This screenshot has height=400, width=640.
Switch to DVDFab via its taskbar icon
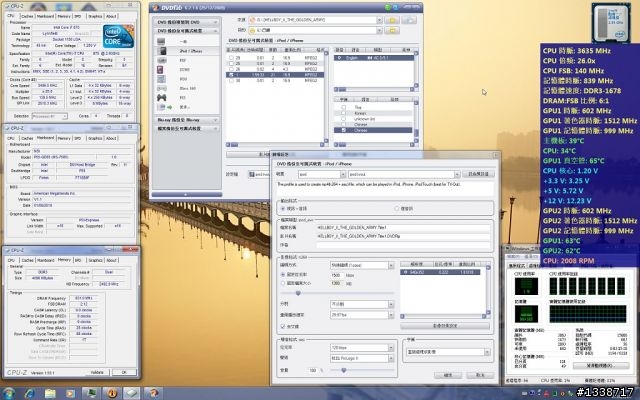(x=153, y=393)
